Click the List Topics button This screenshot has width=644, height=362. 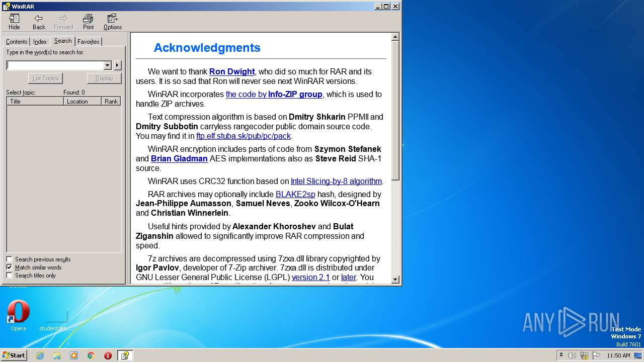pyautogui.click(x=45, y=78)
